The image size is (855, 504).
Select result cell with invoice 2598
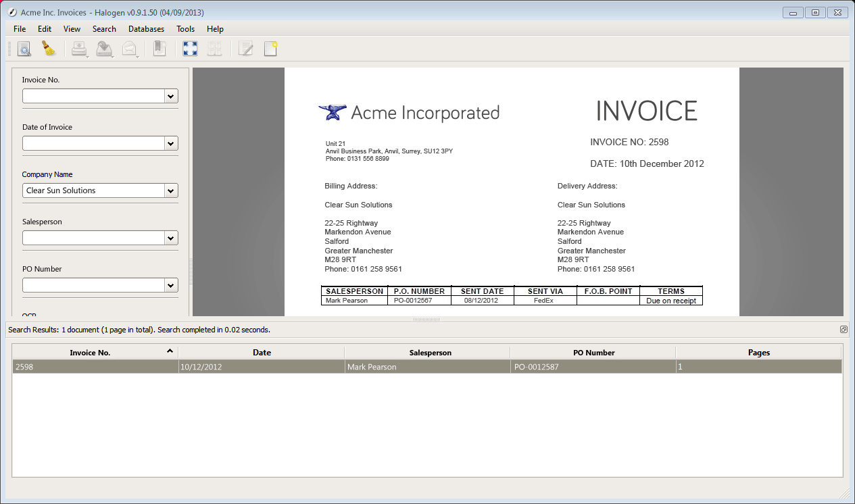click(x=95, y=367)
